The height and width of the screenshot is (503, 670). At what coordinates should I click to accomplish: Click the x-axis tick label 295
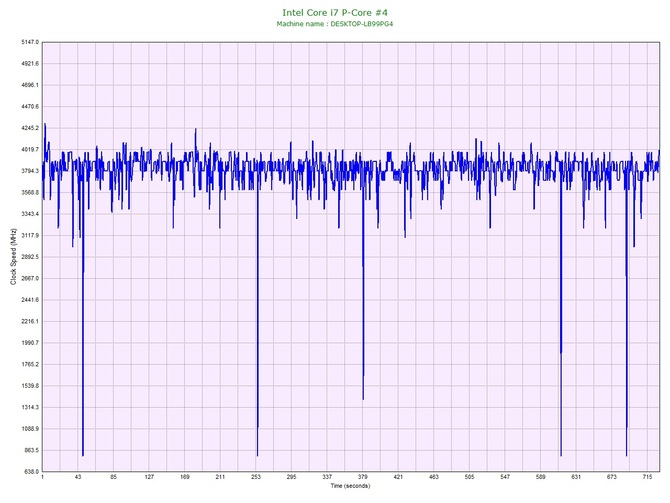click(291, 477)
